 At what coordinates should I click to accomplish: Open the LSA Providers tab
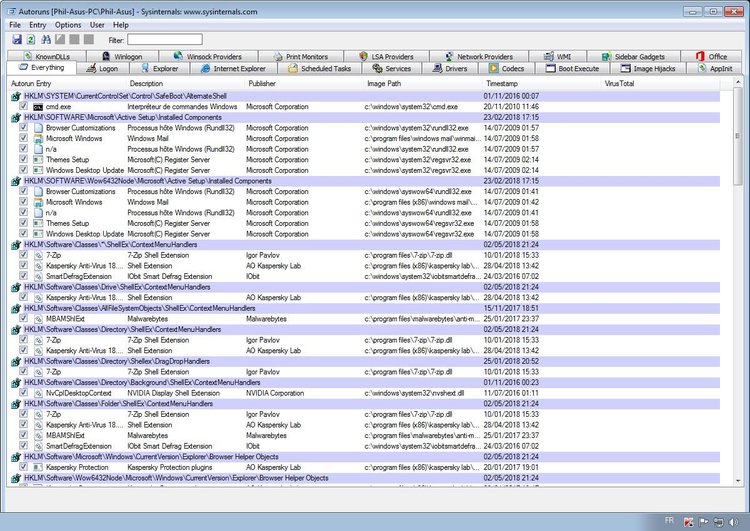click(x=386, y=56)
